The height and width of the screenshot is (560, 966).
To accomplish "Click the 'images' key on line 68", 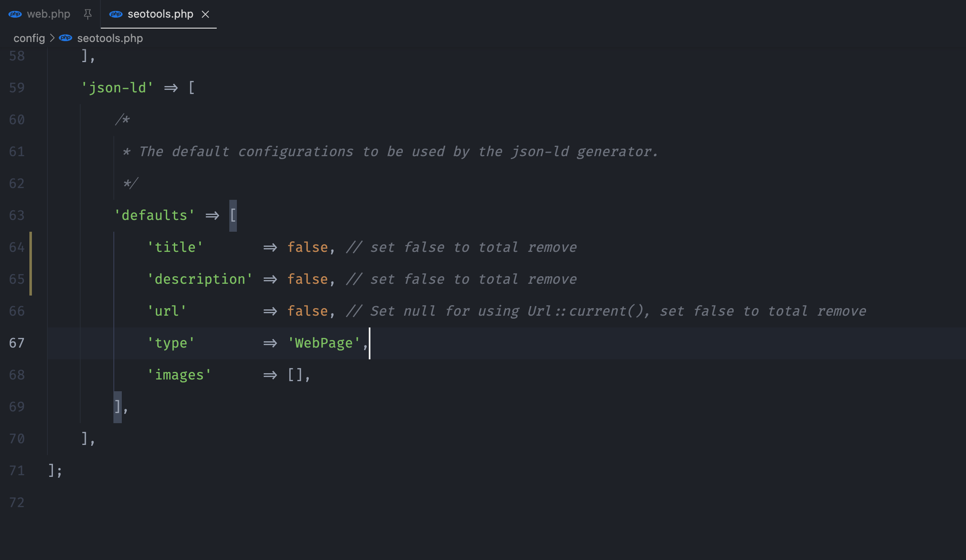I will pyautogui.click(x=179, y=374).
